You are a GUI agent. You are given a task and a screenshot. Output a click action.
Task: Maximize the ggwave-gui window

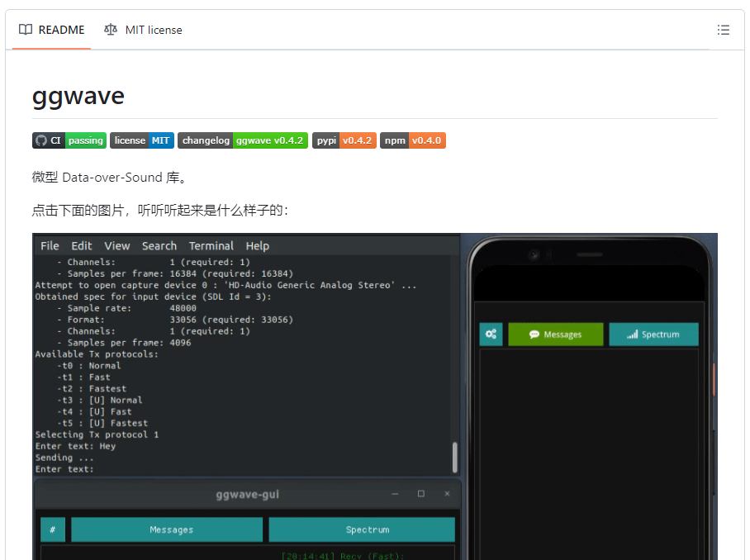pos(421,494)
